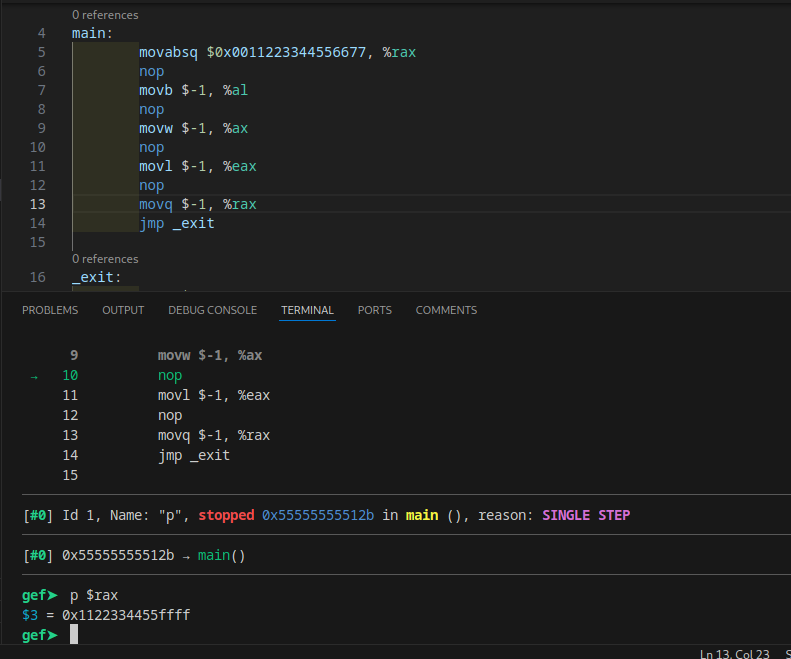
Task: Click the 'main:' label in the editor
Action: 92,33
